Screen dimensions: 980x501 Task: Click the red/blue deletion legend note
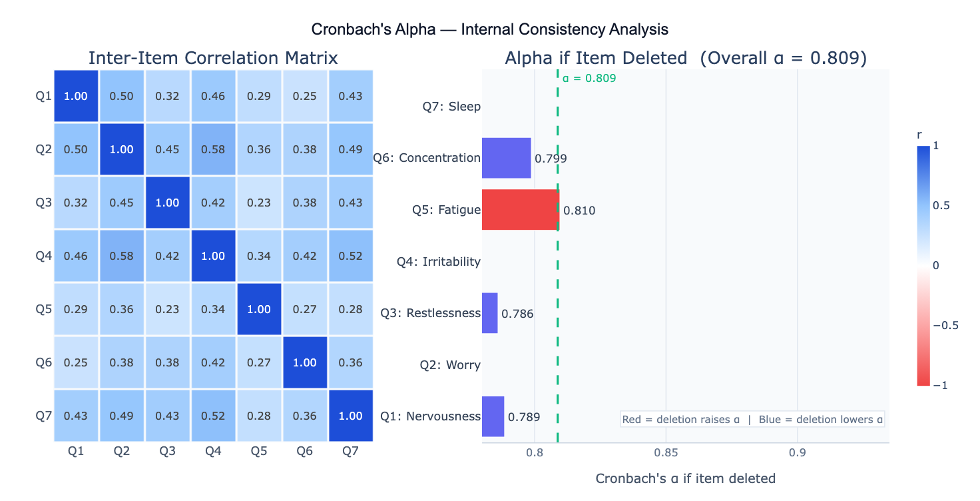point(752,419)
